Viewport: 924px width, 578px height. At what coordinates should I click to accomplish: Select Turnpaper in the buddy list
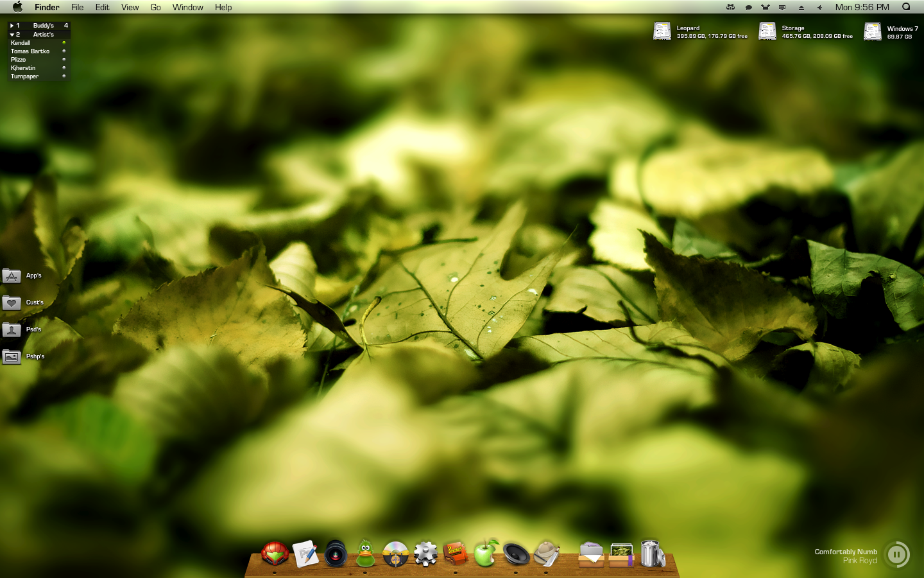pyautogui.click(x=38, y=76)
